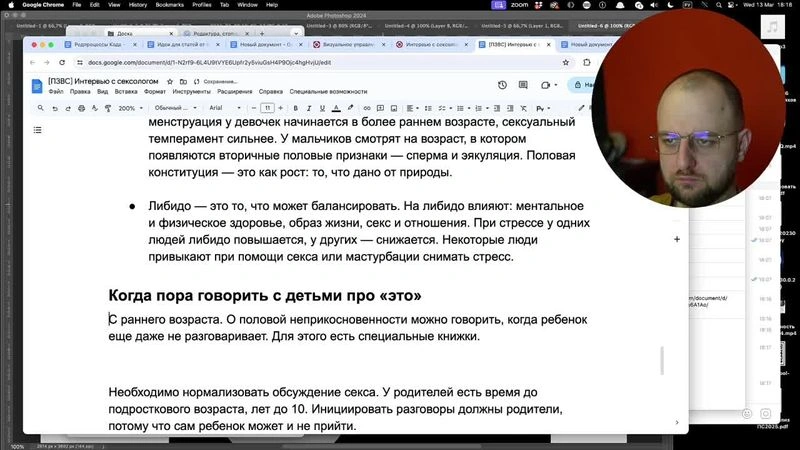Increase indent in toolbar
Screen dimensions: 800x450
(x=510, y=108)
